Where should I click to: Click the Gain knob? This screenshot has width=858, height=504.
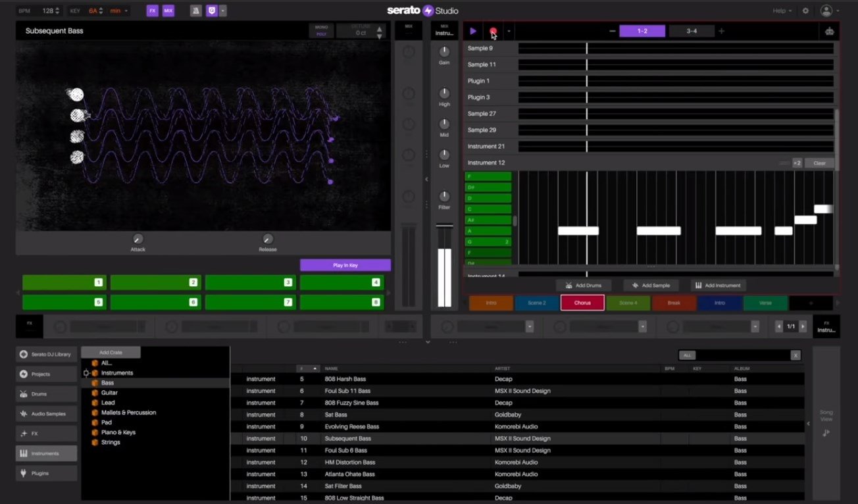point(444,51)
